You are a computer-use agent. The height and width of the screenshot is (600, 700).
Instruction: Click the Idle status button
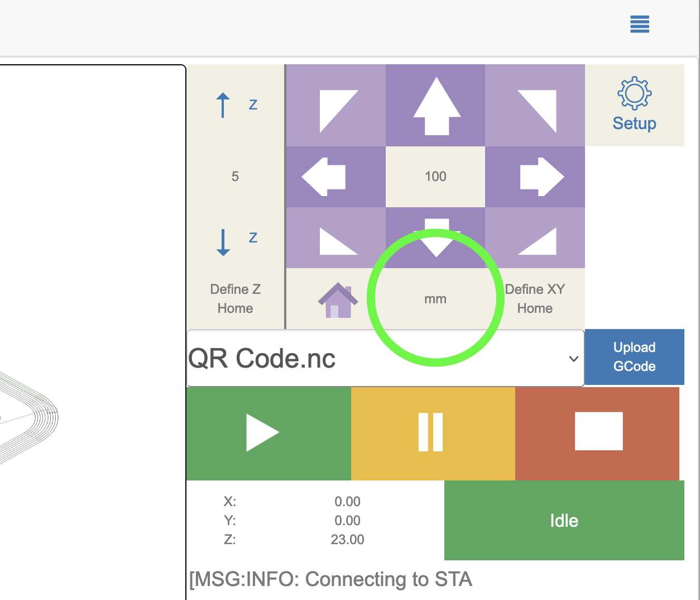click(564, 521)
